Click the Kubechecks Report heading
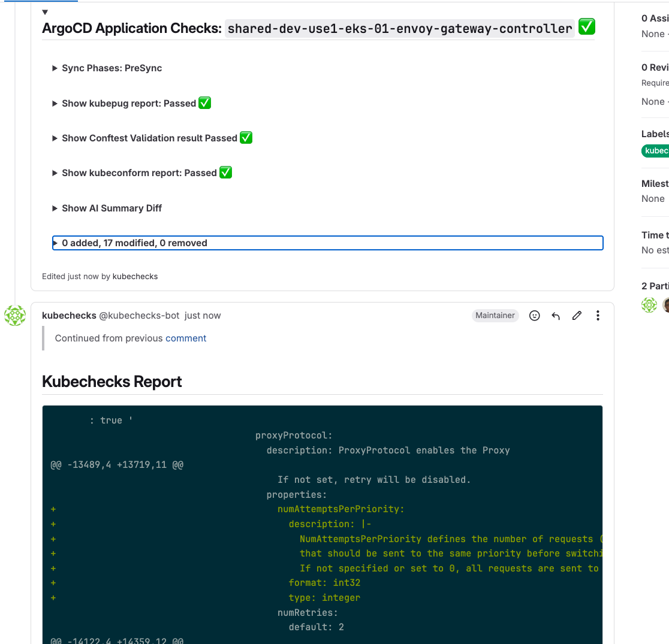The height and width of the screenshot is (644, 669). point(111,382)
